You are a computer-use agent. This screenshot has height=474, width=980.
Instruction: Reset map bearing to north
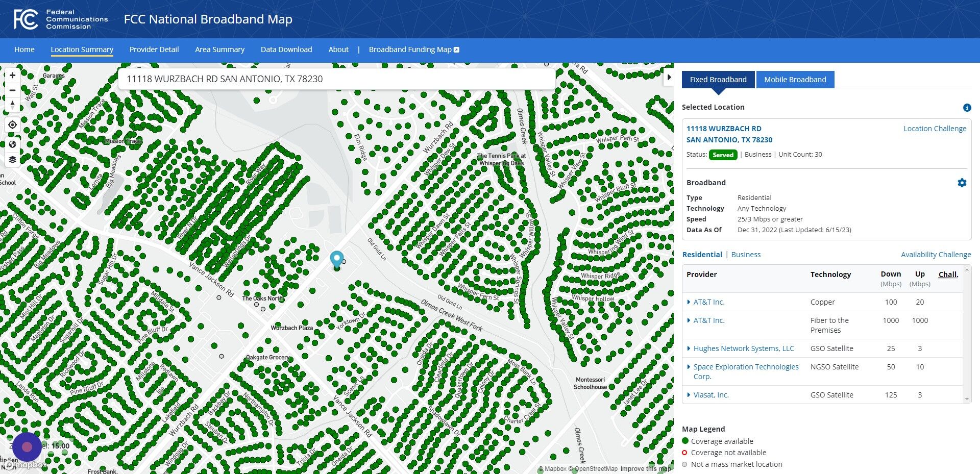point(12,105)
